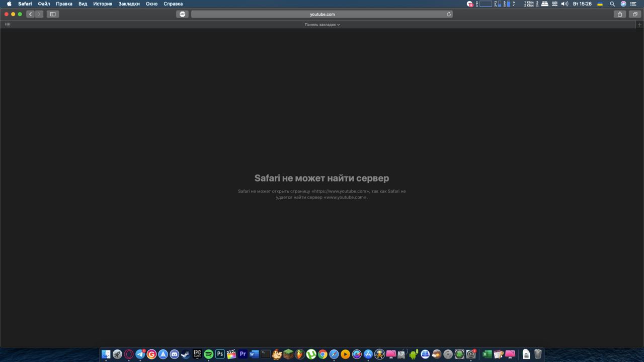Click the CPU usage monitor in menu bar
Screen dimensions: 644x362
pyautogui.click(x=484, y=4)
